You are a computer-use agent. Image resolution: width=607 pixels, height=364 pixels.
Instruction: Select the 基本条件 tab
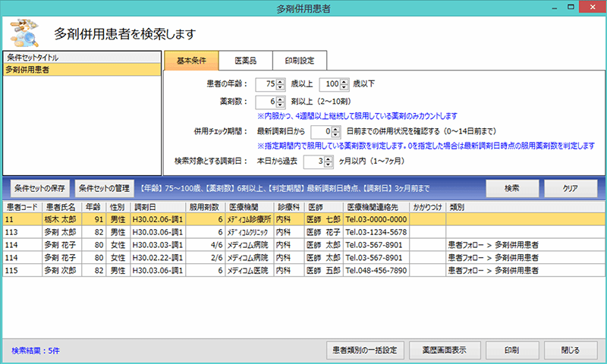coord(191,61)
